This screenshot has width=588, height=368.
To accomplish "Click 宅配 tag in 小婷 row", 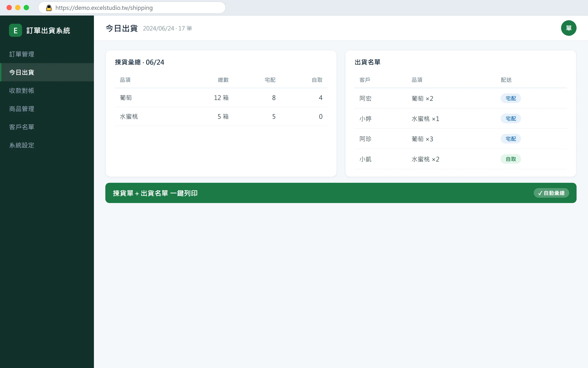I will (511, 119).
